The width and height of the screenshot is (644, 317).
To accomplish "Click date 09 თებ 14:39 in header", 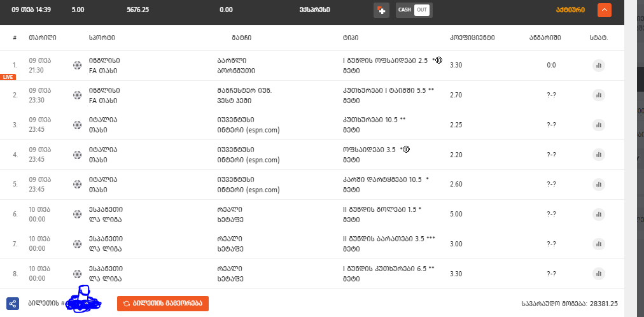I will (31, 10).
